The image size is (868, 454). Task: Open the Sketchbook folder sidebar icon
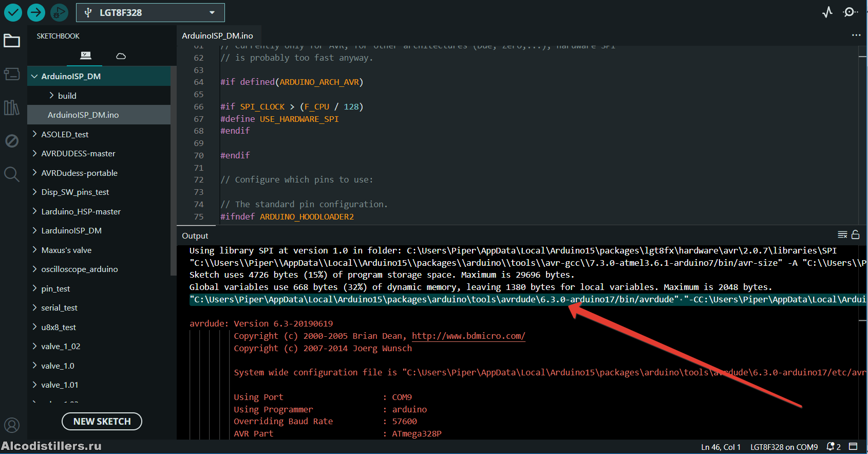coord(12,41)
